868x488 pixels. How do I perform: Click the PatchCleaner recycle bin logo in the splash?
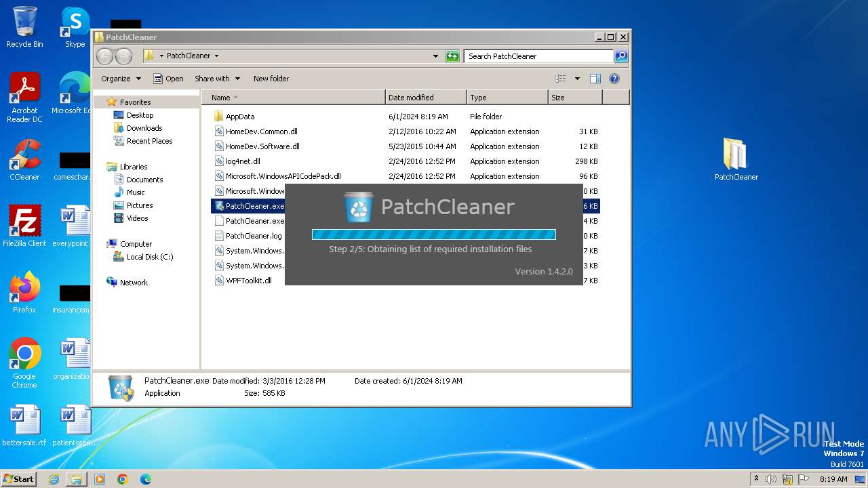tap(358, 207)
